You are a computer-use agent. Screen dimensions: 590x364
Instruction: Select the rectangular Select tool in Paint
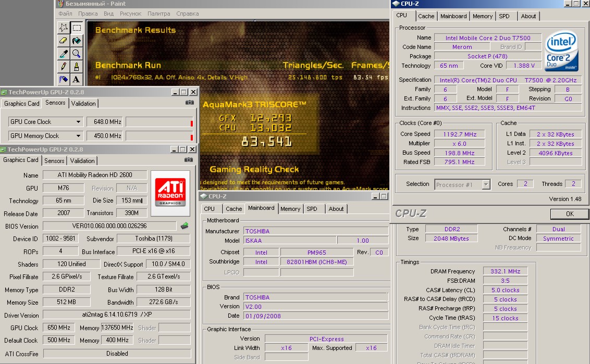77,28
